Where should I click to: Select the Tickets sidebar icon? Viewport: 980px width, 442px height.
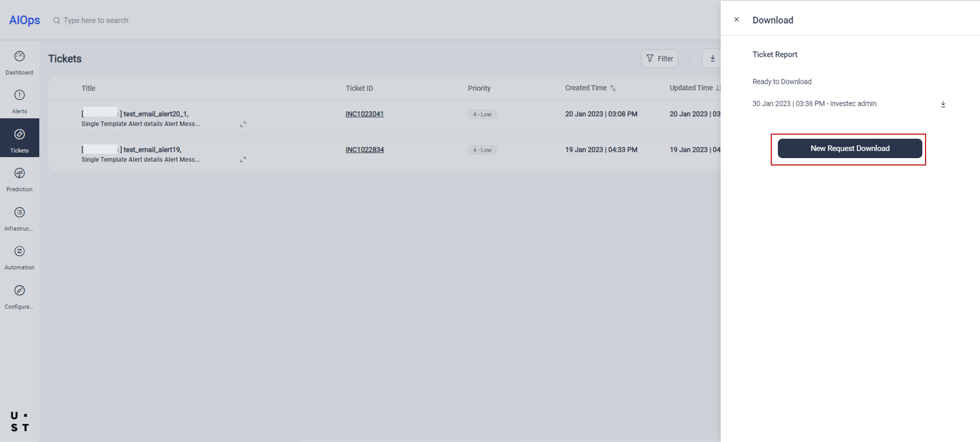(20, 135)
